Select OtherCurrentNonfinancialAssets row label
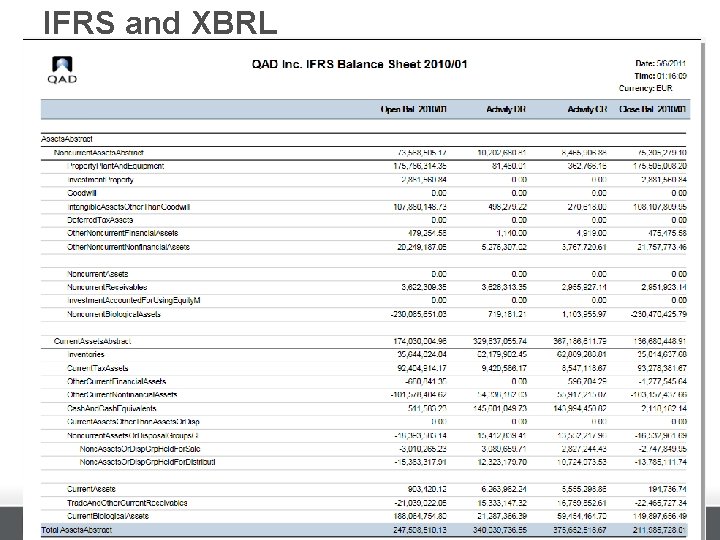Screen dimensions: 720x540 point(122,395)
